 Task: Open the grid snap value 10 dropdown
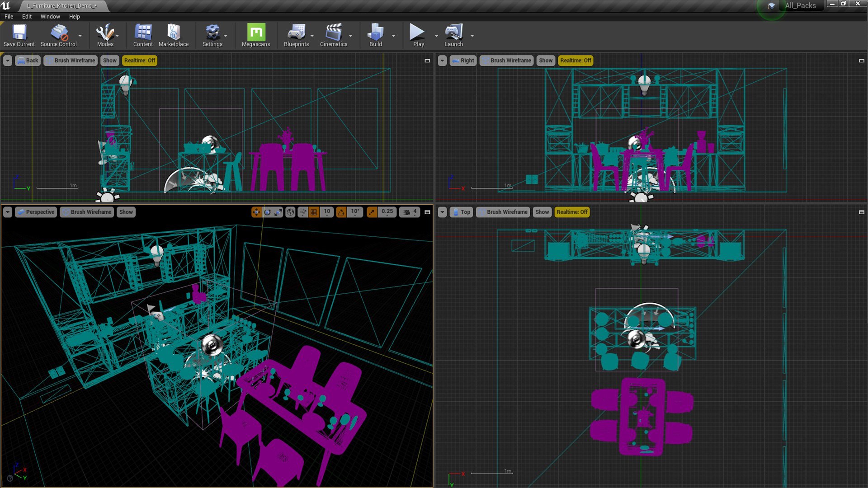pos(327,211)
